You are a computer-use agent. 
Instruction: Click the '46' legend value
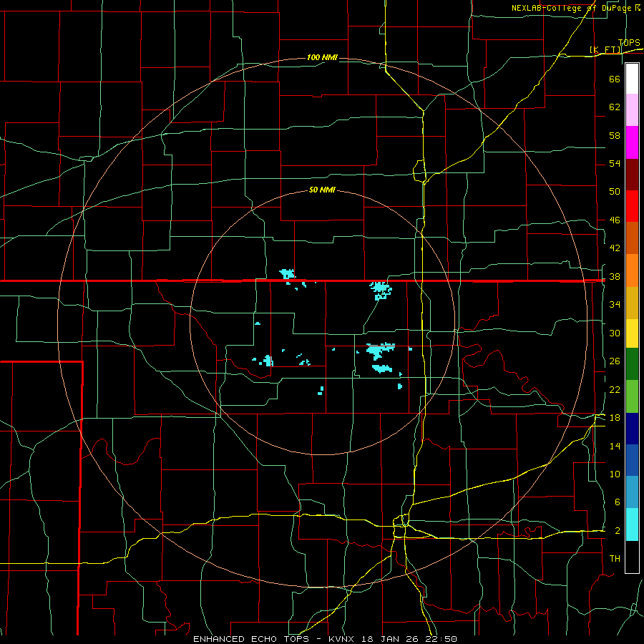[615, 220]
